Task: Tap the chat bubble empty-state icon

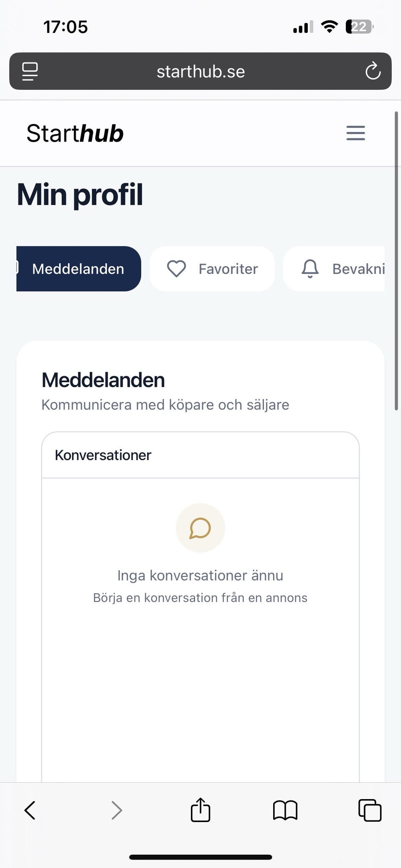Action: [200, 528]
